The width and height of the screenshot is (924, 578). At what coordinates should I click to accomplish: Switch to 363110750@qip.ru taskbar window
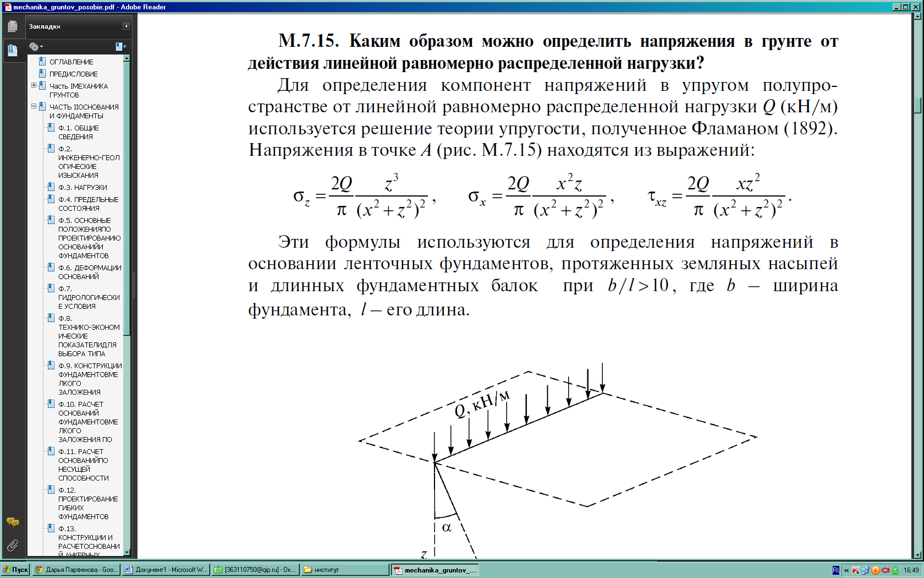255,570
